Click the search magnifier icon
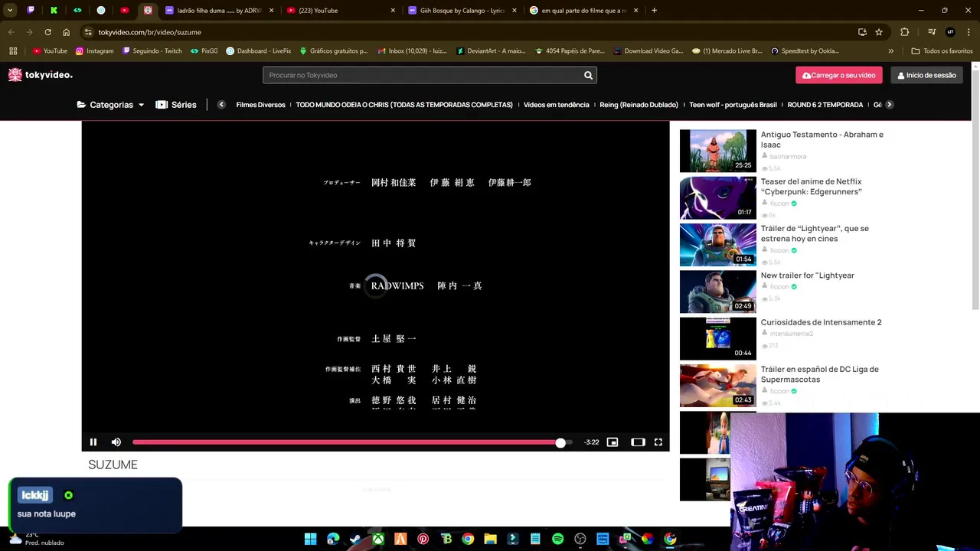980x551 pixels. pos(588,75)
